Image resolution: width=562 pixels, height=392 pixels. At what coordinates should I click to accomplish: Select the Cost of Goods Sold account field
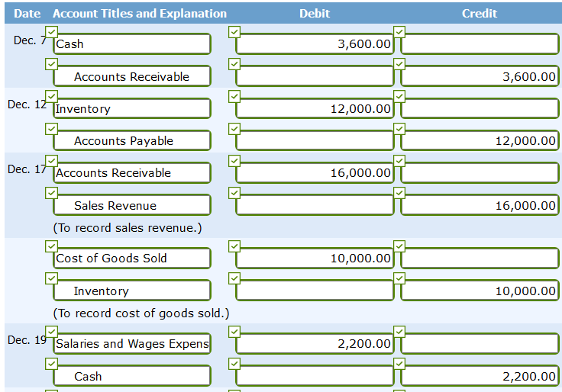pos(132,258)
